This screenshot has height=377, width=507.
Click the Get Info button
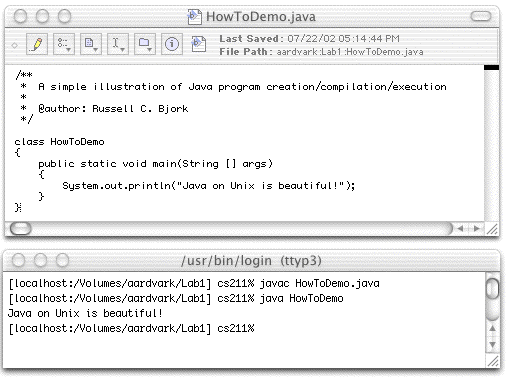tap(172, 44)
